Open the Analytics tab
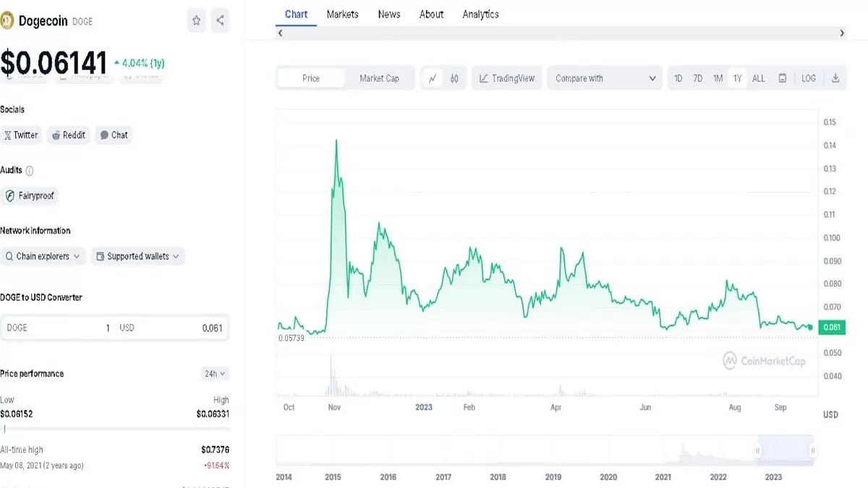The width and height of the screenshot is (868, 488). (480, 14)
